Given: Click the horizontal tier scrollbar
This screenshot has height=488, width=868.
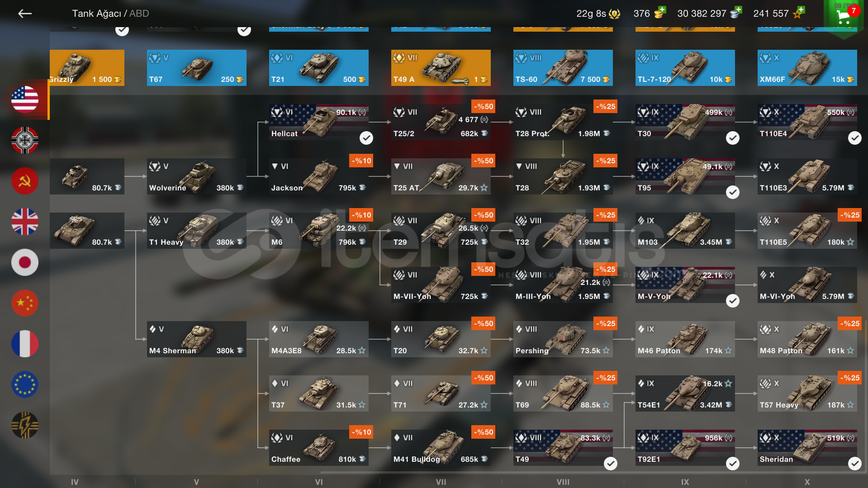Looking at the screenshot, I should tap(588, 472).
